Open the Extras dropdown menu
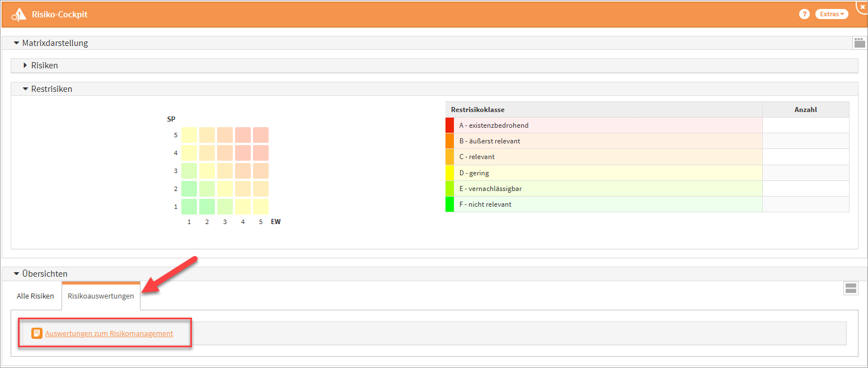This screenshot has width=868, height=368. [x=831, y=14]
